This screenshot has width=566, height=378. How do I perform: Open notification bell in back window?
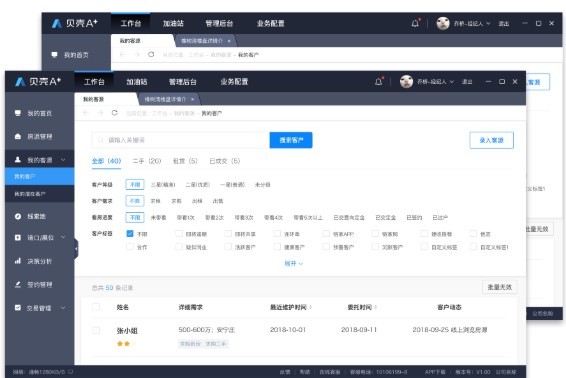click(415, 23)
